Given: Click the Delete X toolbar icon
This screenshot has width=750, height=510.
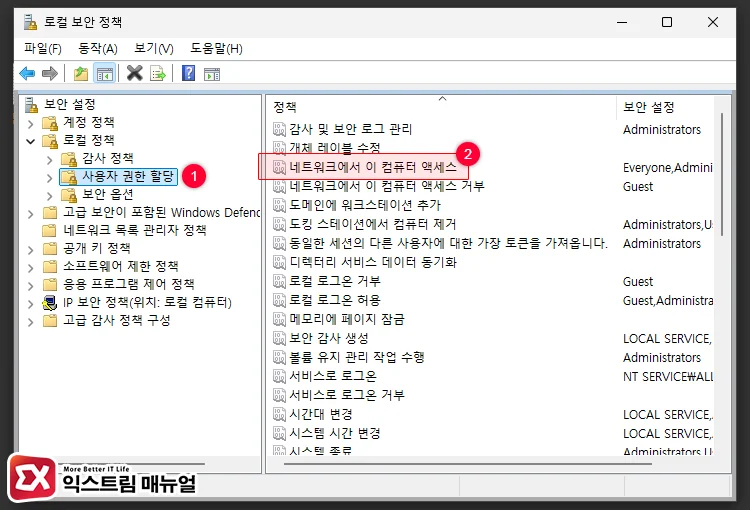Looking at the screenshot, I should [x=135, y=73].
